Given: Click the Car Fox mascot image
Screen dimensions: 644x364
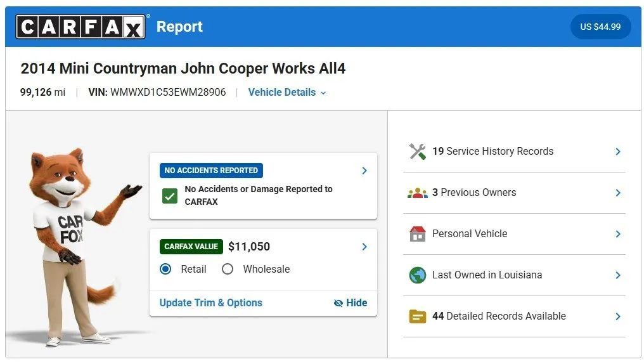Looking at the screenshot, I should [x=78, y=247].
